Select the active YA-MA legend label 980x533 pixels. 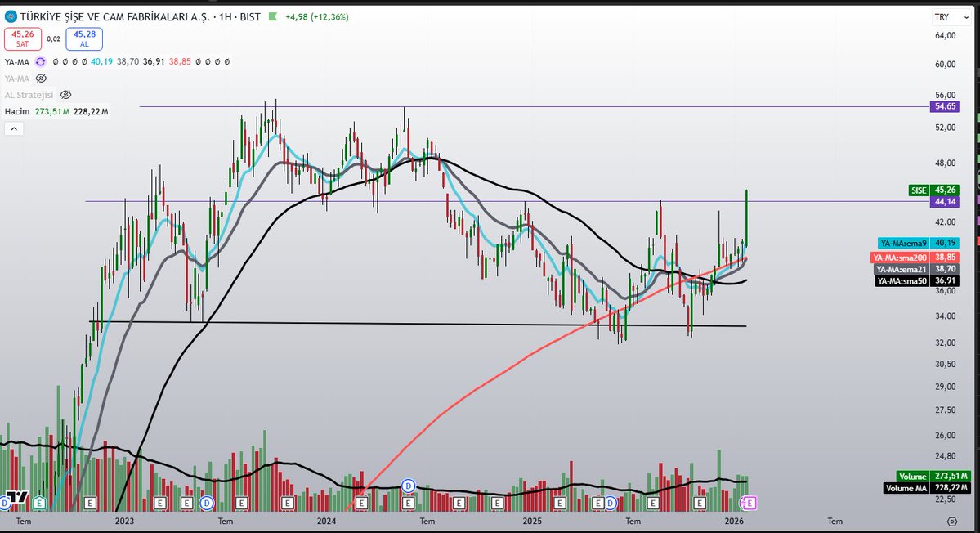pos(17,62)
